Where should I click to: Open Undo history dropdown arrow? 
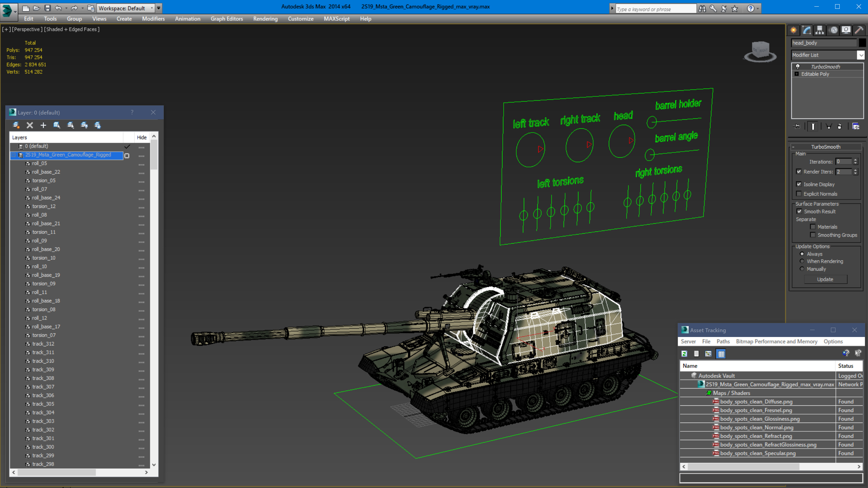(x=66, y=8)
